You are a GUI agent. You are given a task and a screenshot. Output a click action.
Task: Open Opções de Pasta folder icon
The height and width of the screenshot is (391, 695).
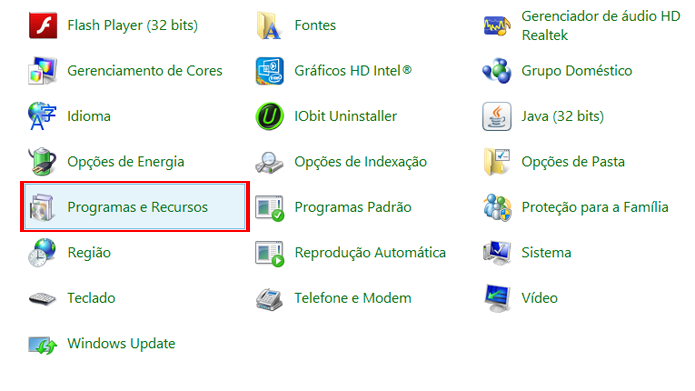pos(497,162)
